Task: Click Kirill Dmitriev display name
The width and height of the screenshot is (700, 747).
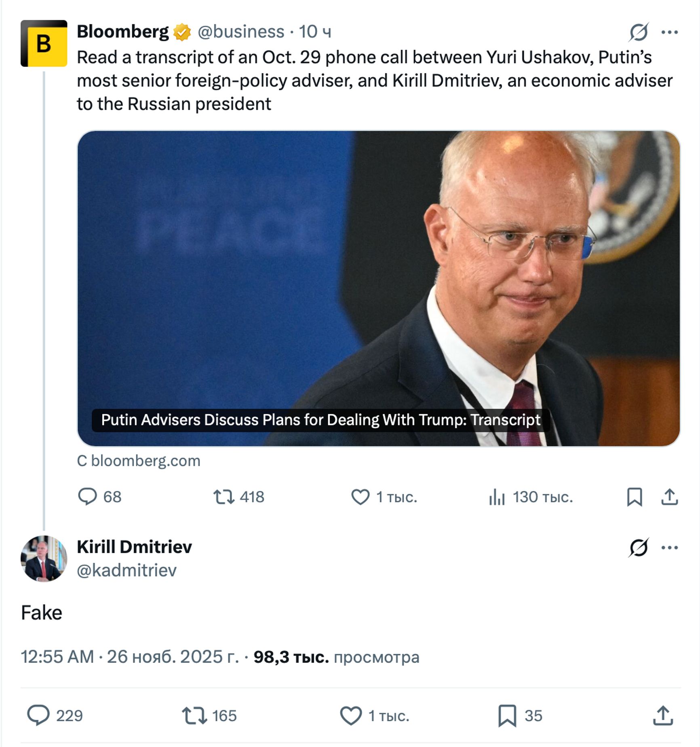Action: (134, 547)
